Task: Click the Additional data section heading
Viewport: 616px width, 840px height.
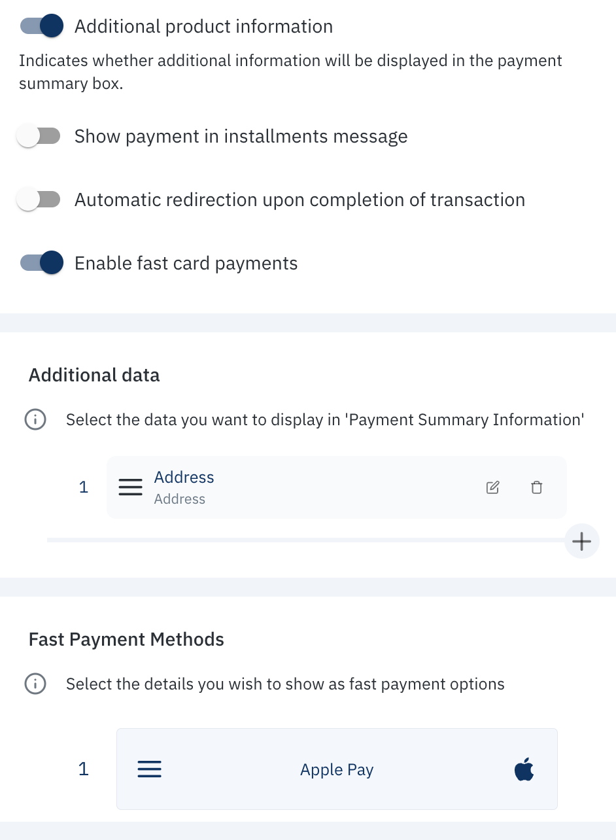Action: [94, 375]
